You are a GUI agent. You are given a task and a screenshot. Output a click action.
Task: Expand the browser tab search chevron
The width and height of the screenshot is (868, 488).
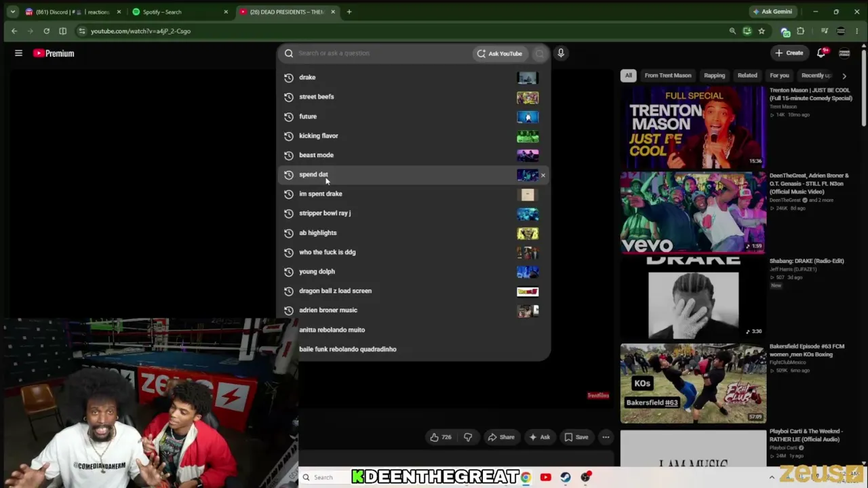pos(12,12)
